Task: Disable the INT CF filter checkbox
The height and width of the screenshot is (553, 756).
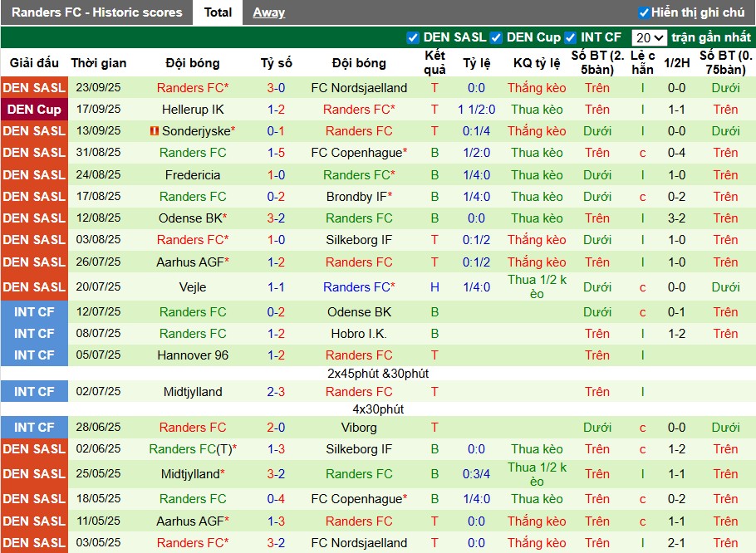Action: coord(570,37)
